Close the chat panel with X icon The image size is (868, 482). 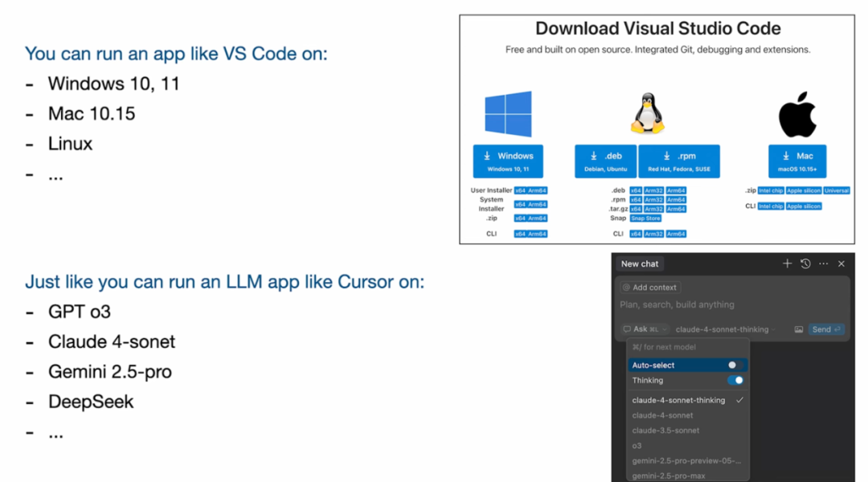point(841,264)
